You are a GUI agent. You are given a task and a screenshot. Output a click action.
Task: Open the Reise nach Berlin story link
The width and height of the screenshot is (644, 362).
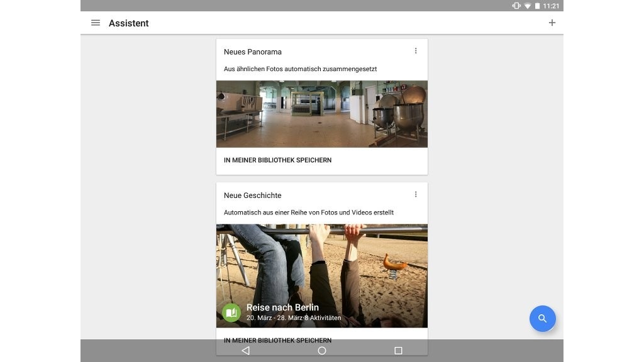282,307
